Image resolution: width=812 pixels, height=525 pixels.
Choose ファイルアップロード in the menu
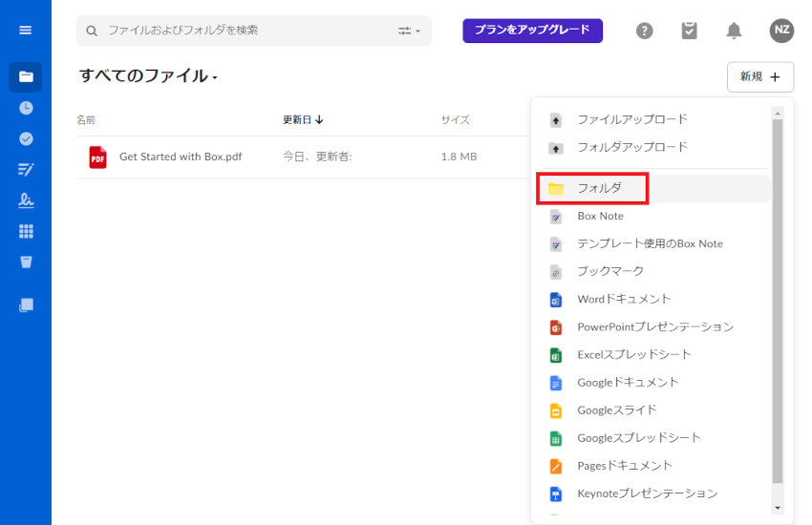631,119
